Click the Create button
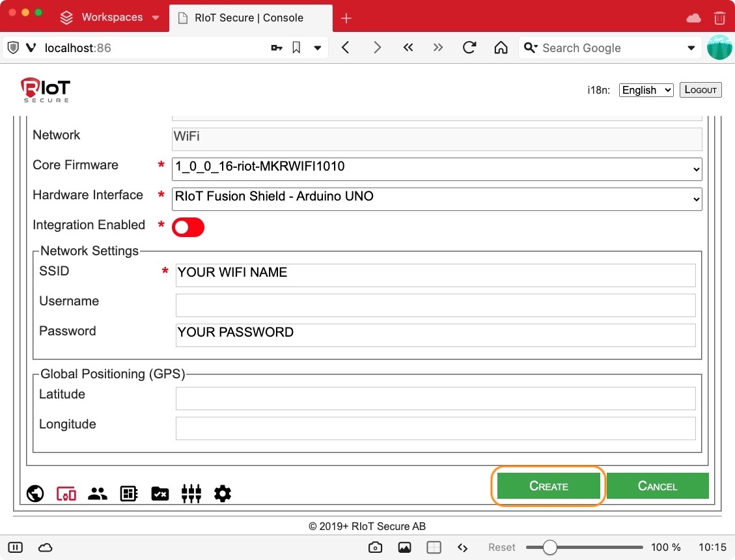The height and width of the screenshot is (560, 735). point(548,486)
